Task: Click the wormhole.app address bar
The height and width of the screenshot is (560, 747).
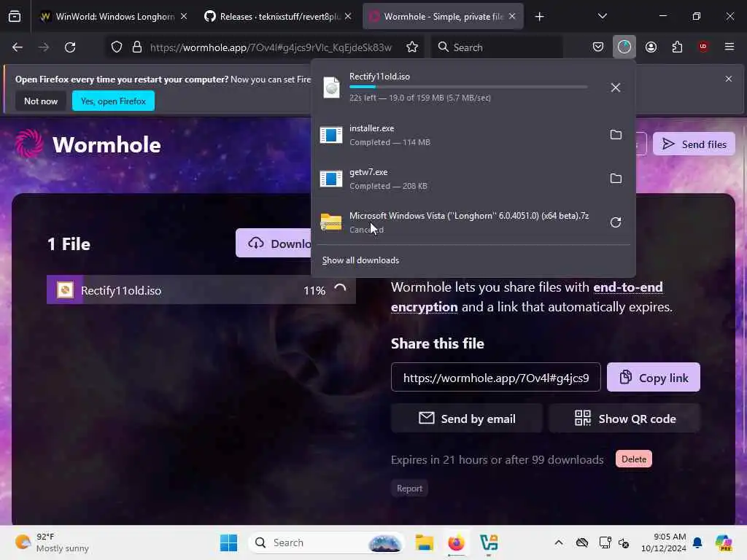Action: pos(271,47)
